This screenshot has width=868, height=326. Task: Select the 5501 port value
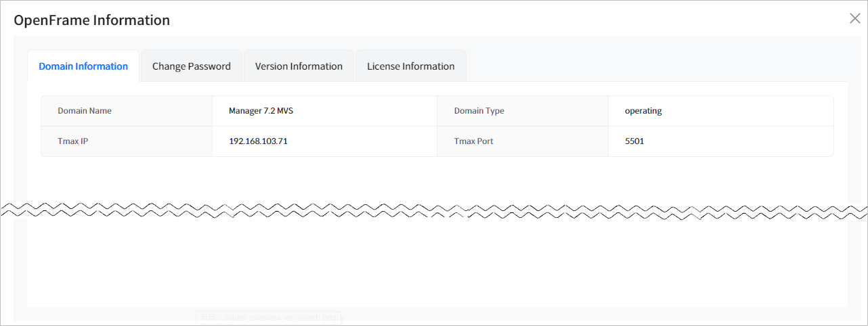[x=636, y=141]
